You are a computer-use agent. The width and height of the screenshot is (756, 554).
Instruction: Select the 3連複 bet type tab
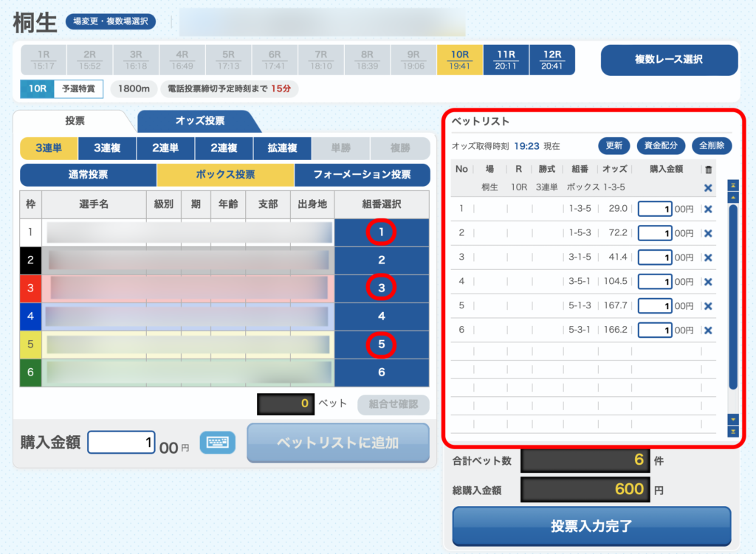107,148
